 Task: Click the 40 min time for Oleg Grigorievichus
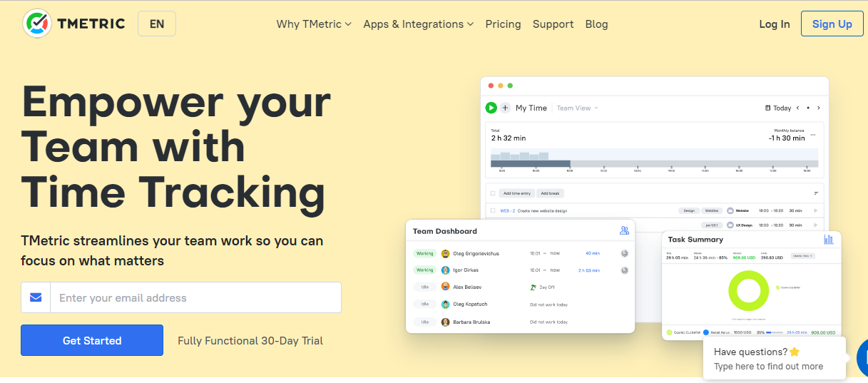pyautogui.click(x=593, y=253)
